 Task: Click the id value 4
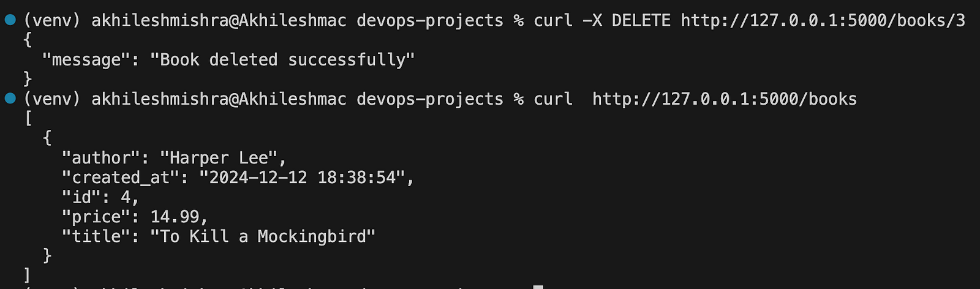click(x=126, y=197)
